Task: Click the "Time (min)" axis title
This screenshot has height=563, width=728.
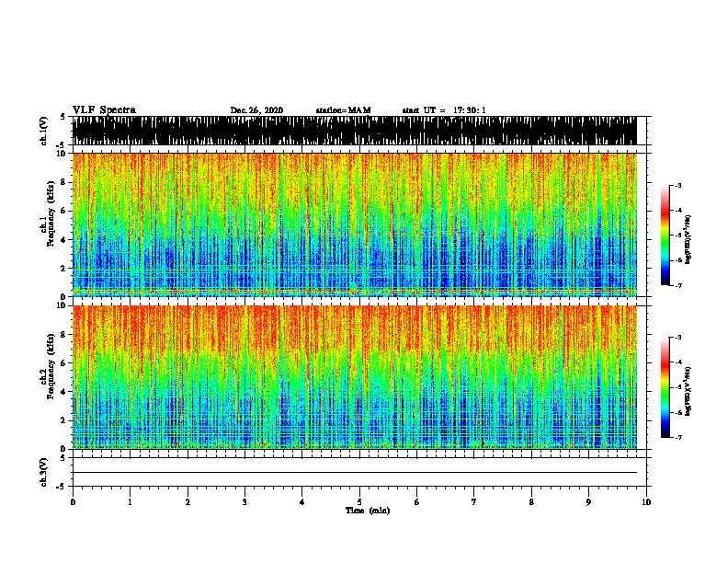Action: 368,511
